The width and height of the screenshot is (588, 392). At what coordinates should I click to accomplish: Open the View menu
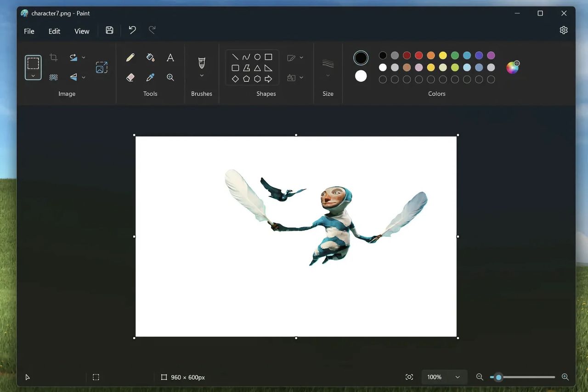tap(82, 31)
